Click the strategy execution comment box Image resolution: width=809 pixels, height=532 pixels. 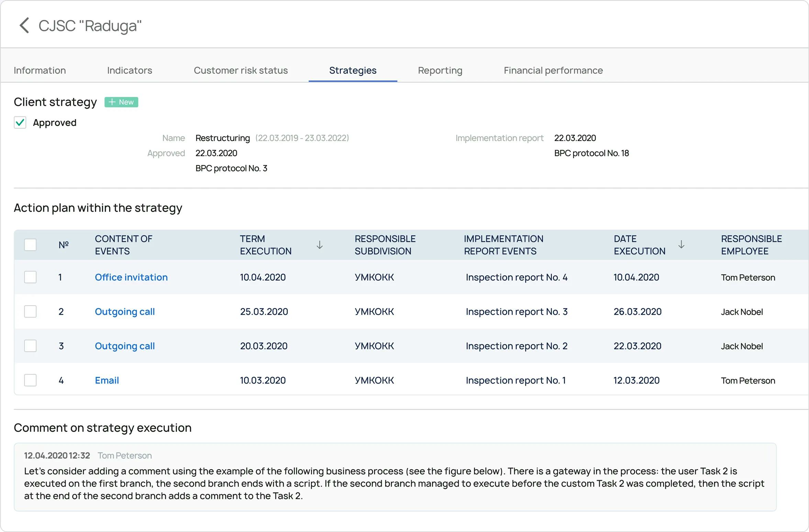[395, 477]
